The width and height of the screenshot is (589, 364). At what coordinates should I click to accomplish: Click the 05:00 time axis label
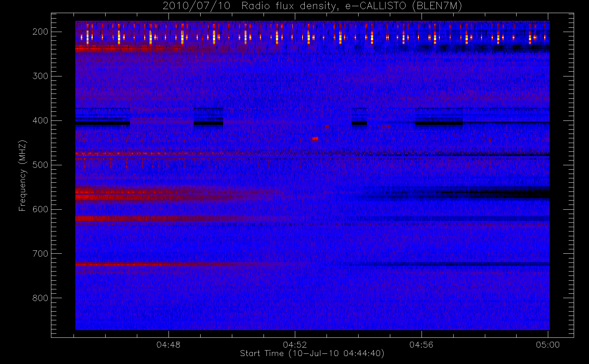[x=548, y=345]
